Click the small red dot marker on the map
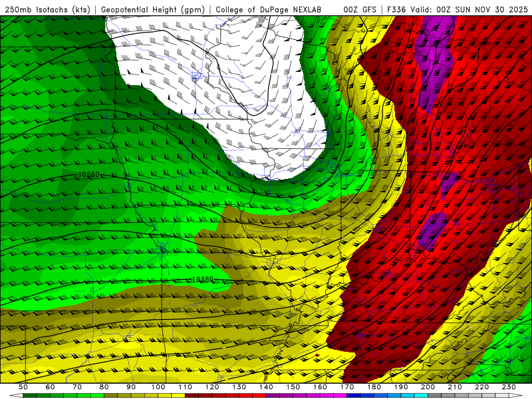 pos(317,355)
